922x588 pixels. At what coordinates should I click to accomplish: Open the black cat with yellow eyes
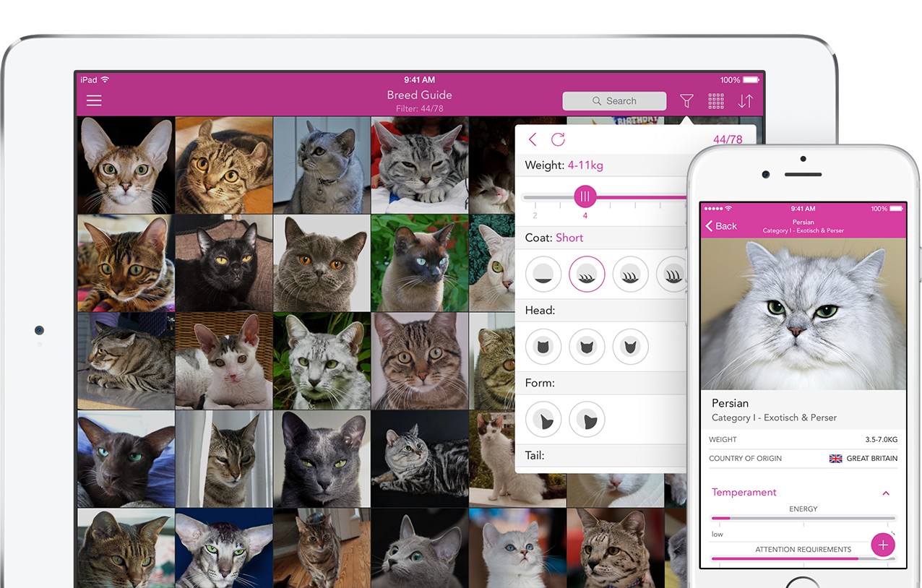[x=224, y=264]
